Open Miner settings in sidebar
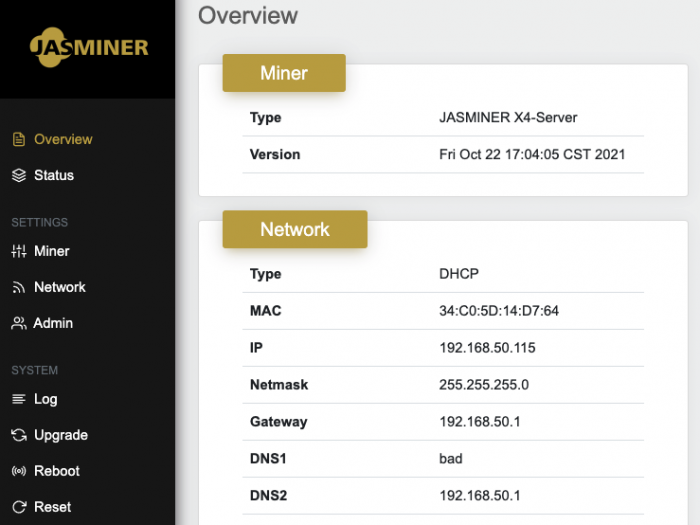Screen dimensions: 700x525 [52, 251]
